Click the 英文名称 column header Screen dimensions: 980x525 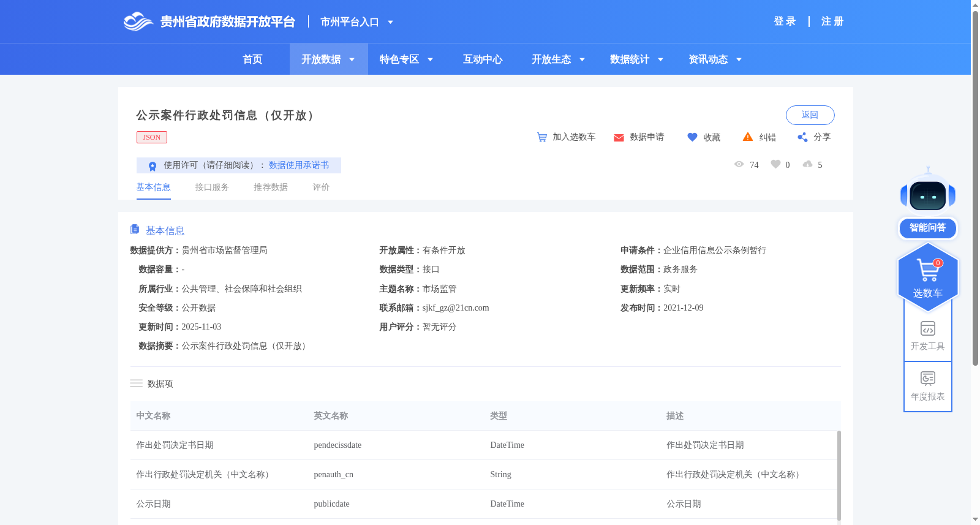[331, 416]
